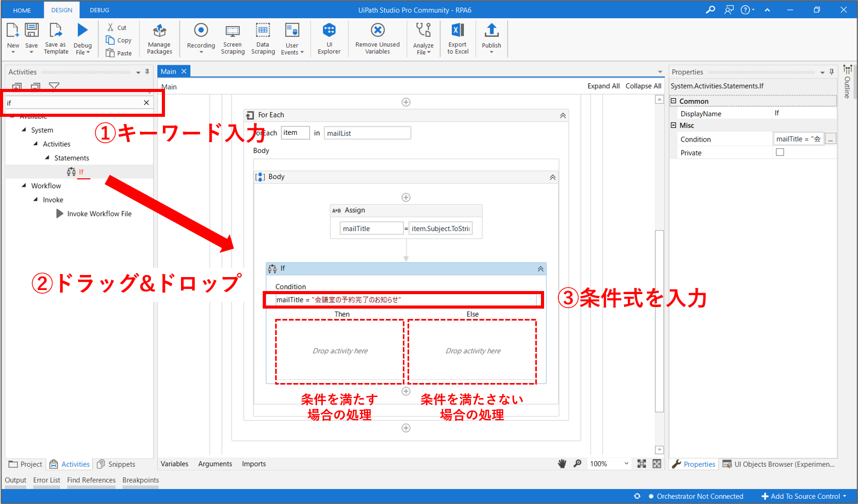Click Collapse All in designer
858x504 pixels.
[x=643, y=86]
